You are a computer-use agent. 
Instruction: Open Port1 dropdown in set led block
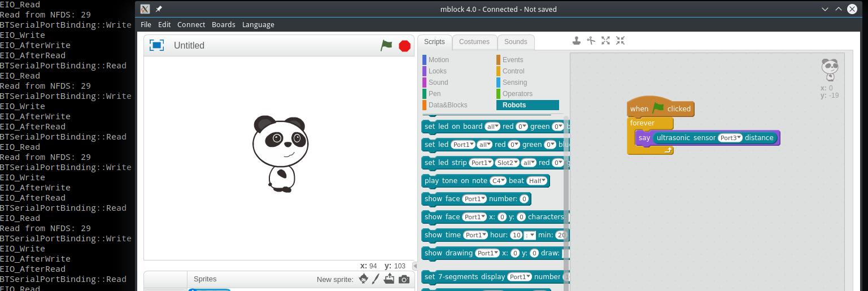(464, 145)
